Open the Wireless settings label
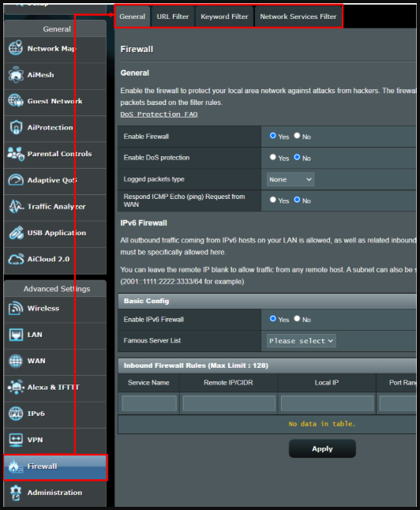This screenshot has height=510, width=420. tap(43, 309)
